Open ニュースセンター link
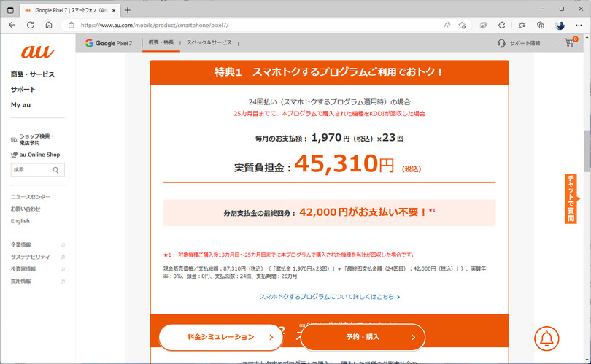The image size is (591, 364). pyautogui.click(x=30, y=197)
